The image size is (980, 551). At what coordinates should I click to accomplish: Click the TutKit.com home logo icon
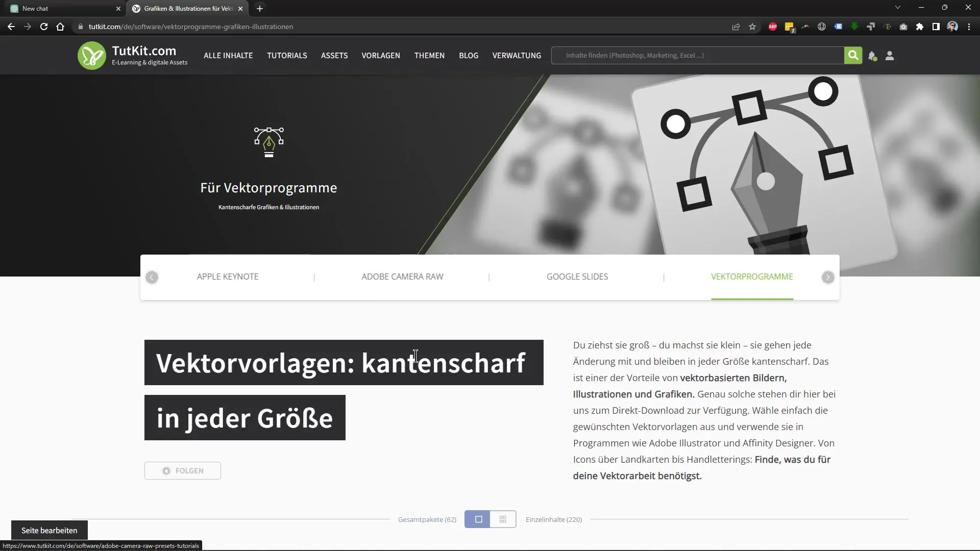click(92, 56)
